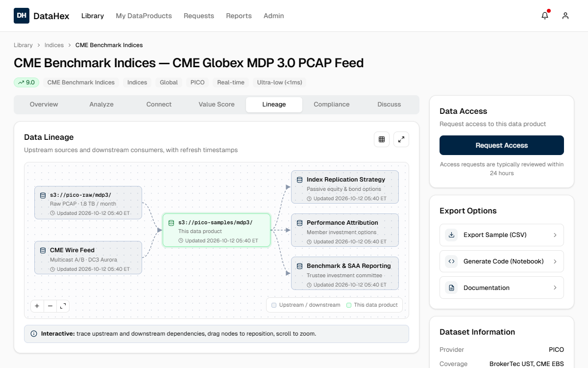Click download icon beside Export Sample
This screenshot has height=368, width=588.
point(451,235)
